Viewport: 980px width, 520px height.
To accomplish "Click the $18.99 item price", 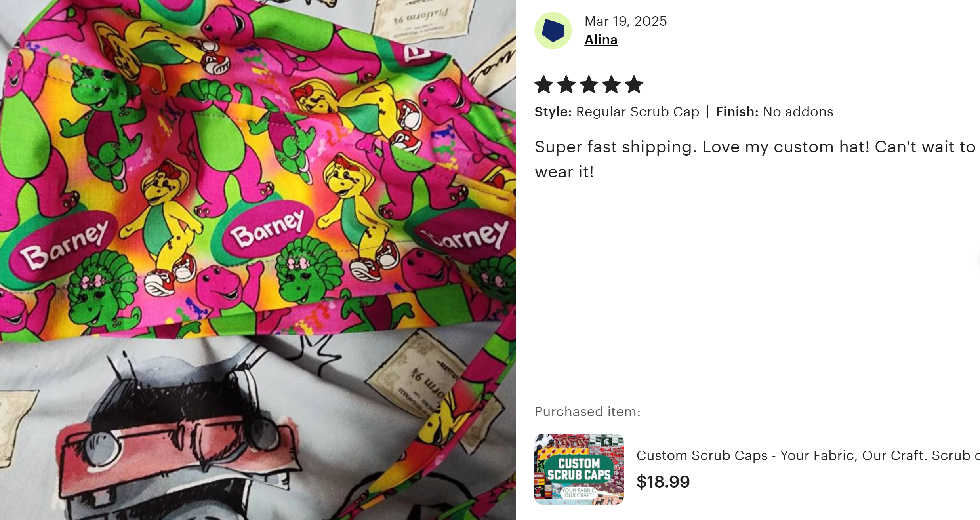I will coord(663,482).
